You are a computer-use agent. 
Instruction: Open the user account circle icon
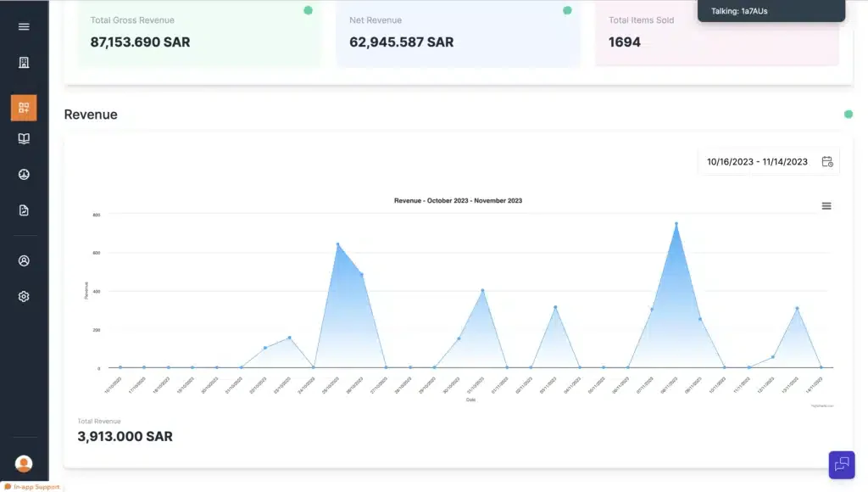(24, 260)
